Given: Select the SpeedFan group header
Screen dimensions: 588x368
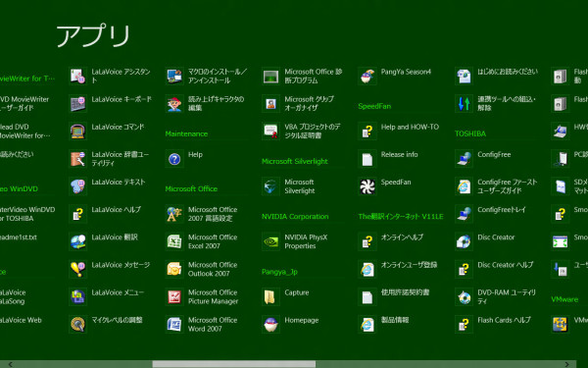Looking at the screenshot, I should [x=374, y=106].
